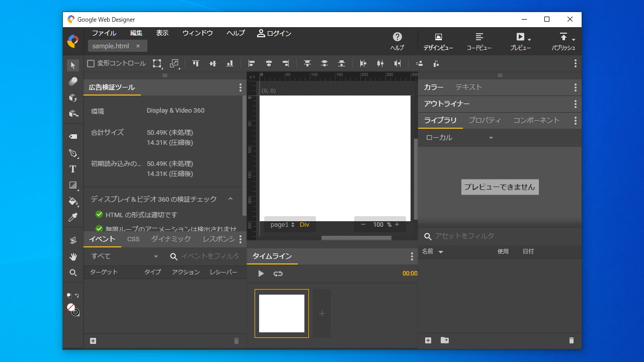Image resolution: width=644 pixels, height=362 pixels.
Task: Select the Pen tool
Action: coord(73,153)
